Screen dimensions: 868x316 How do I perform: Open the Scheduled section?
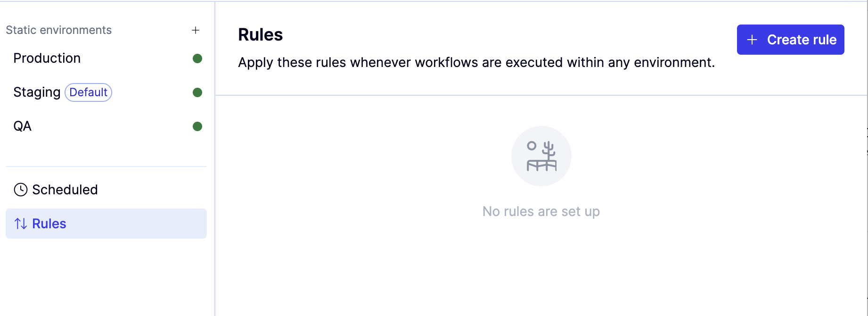point(106,190)
